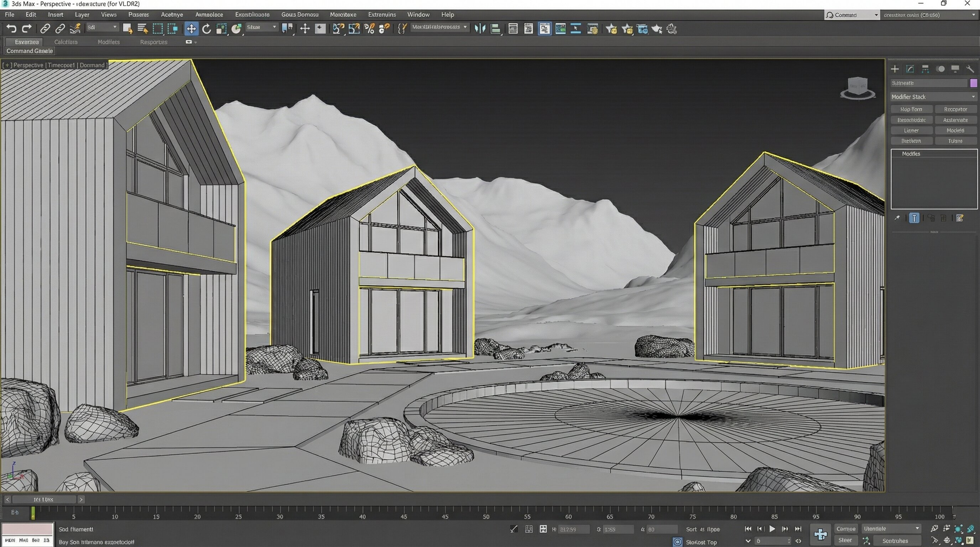Toggle the highlighted show end result button
This screenshot has width=980, height=547.
(914, 218)
